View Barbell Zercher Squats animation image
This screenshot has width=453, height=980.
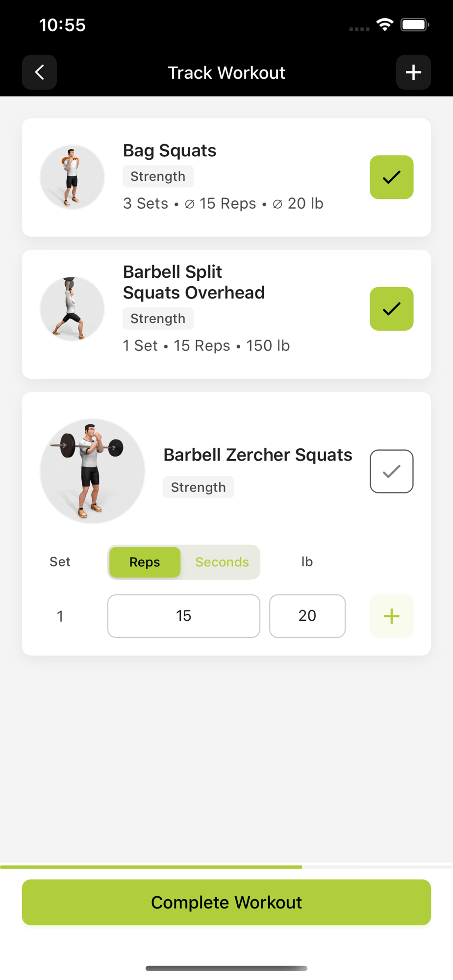92,471
